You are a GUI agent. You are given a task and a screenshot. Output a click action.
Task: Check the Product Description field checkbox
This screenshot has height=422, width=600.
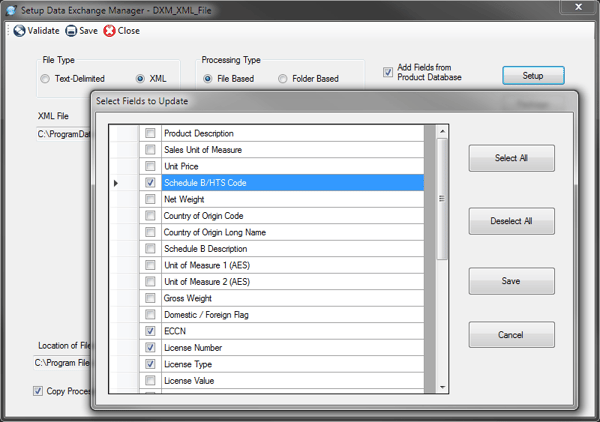coord(150,133)
